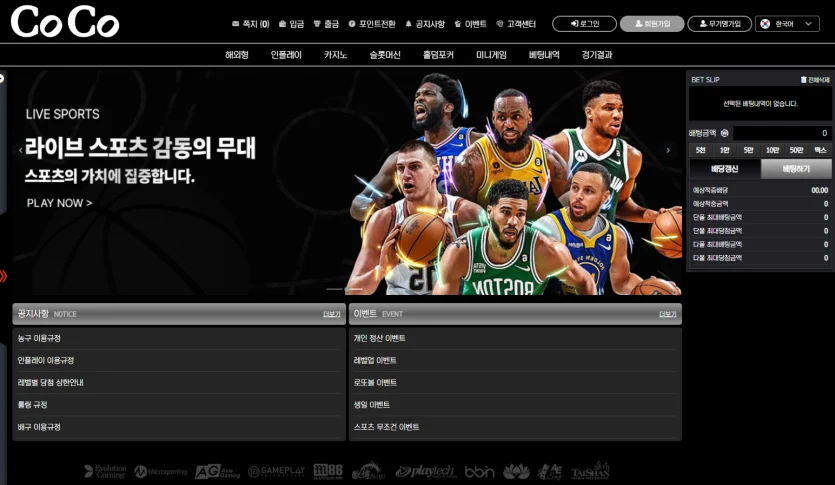Click the 입금 deposit icon
The image size is (835, 485).
point(283,23)
